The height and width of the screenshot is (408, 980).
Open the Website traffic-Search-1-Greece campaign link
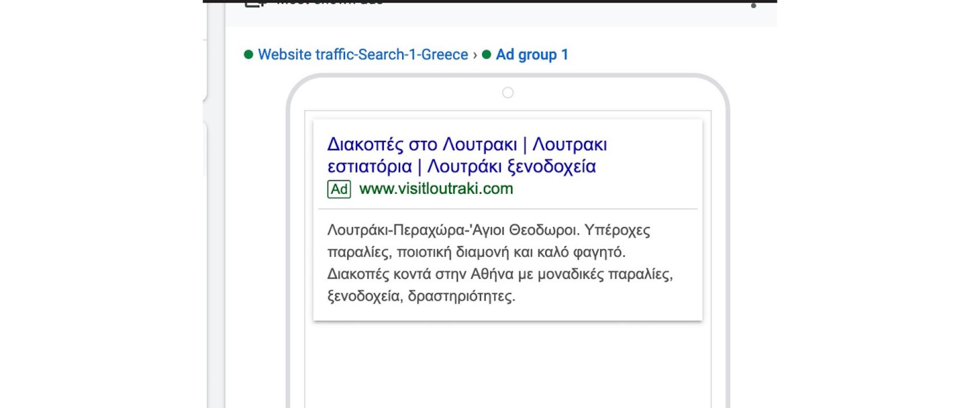point(363,55)
